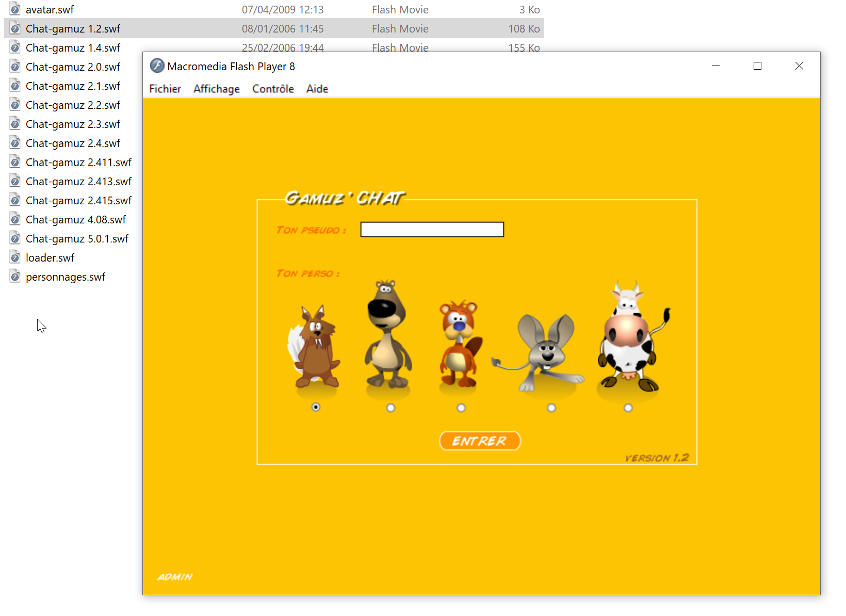Click the avatar.swf file icon
This screenshot has width=846, height=616.
(15, 9)
